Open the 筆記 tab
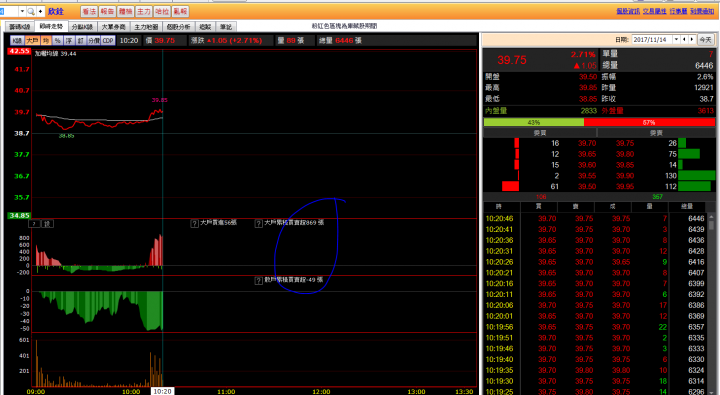 225,27
